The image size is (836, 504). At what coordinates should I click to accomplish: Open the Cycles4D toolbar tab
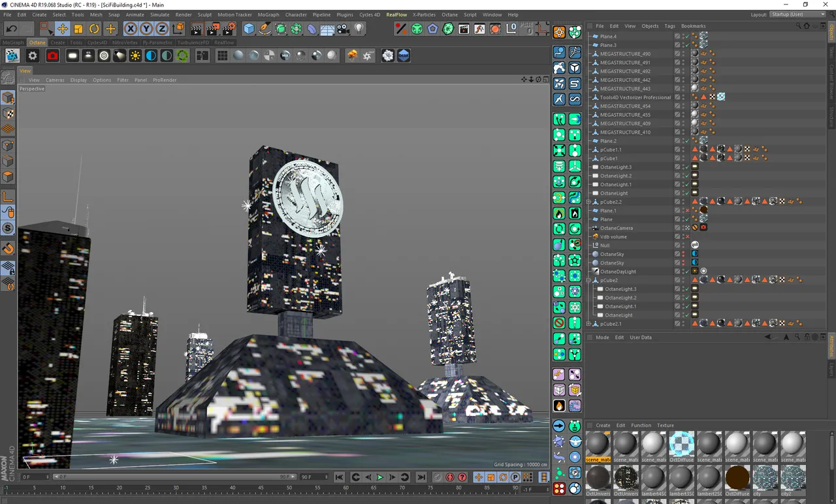(97, 42)
